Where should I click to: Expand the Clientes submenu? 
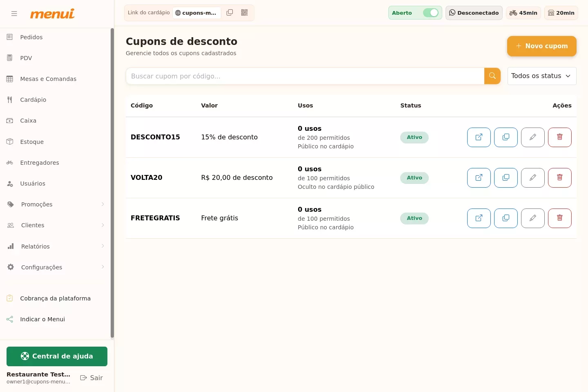56,225
